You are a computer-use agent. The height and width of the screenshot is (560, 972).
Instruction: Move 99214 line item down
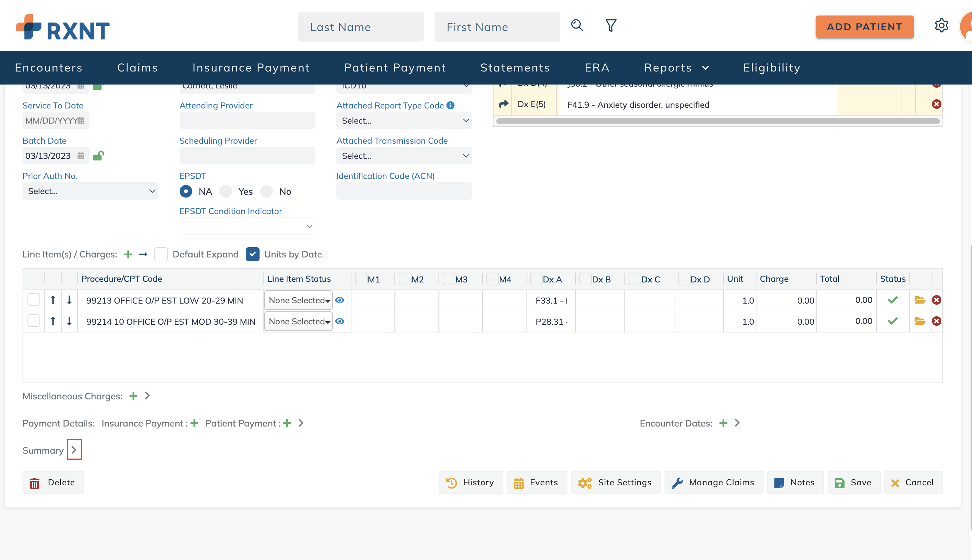coord(69,321)
